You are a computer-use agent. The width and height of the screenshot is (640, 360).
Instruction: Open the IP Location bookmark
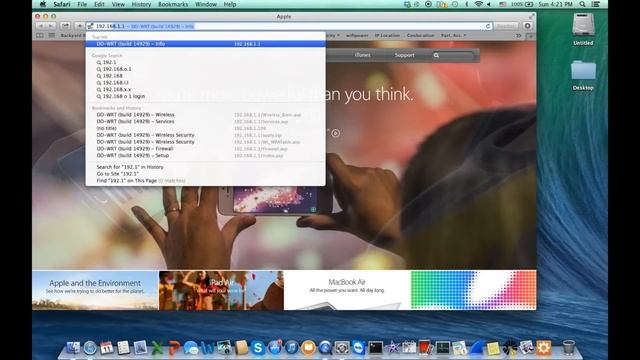387,36
